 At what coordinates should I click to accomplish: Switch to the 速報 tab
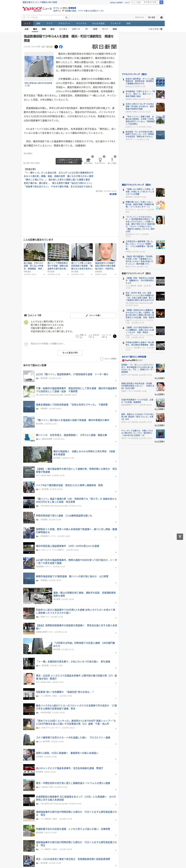click(38, 23)
